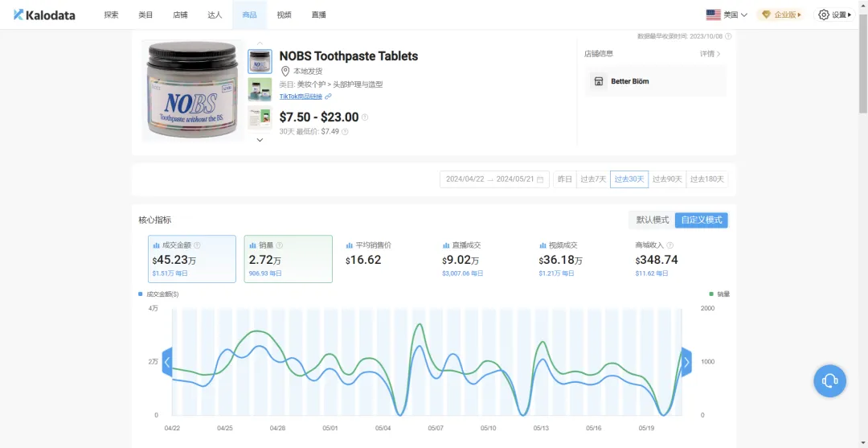This screenshot has width=868, height=448.
Task: Select the 过去90天 time range
Action: (x=668, y=179)
